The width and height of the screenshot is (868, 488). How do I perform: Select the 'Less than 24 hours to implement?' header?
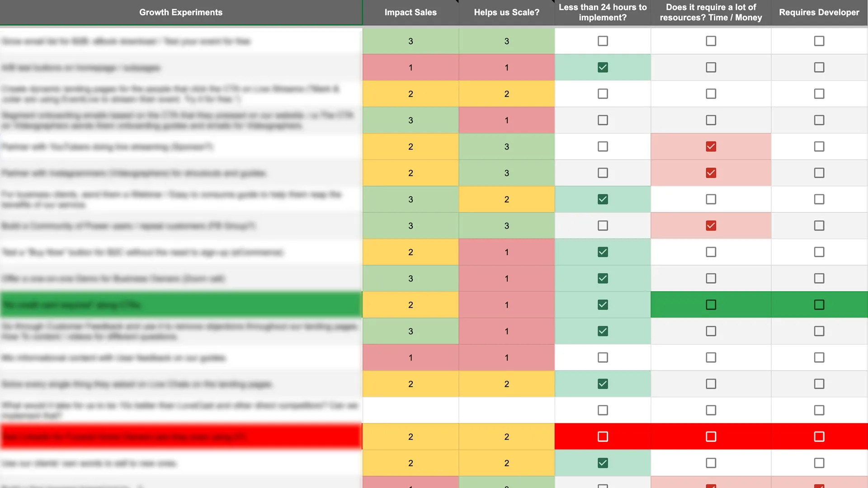pyautogui.click(x=603, y=12)
